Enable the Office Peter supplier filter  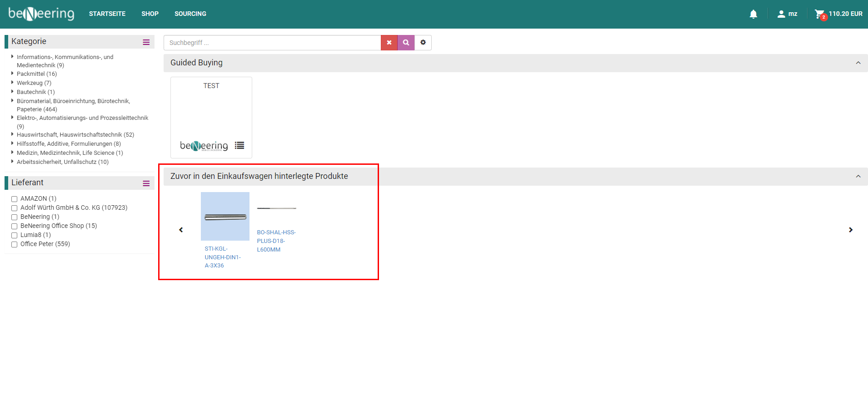[15, 244]
